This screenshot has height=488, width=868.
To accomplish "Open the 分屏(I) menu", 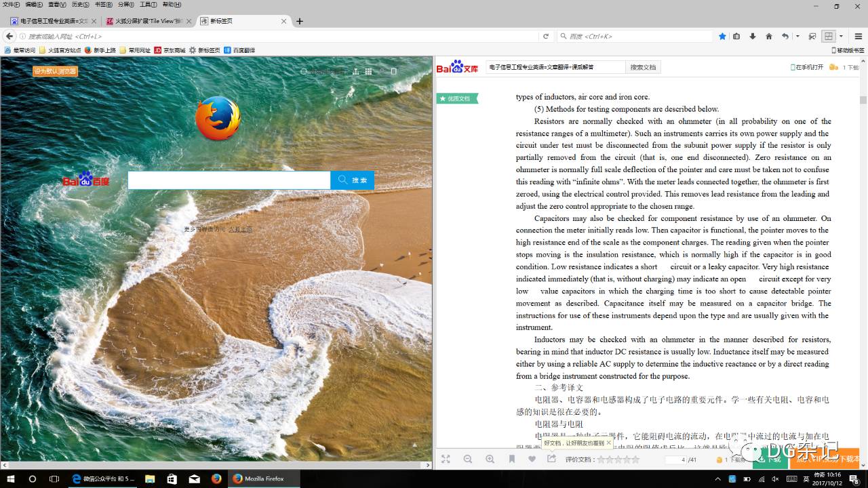I will click(x=125, y=5).
